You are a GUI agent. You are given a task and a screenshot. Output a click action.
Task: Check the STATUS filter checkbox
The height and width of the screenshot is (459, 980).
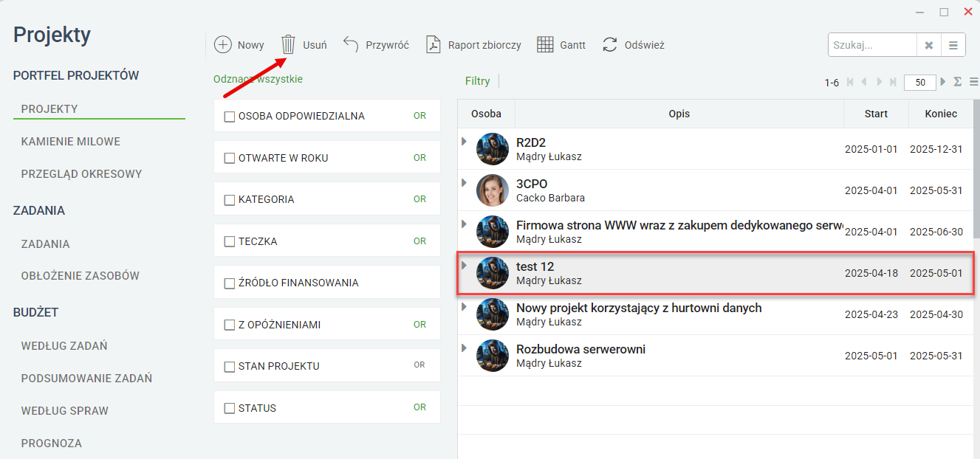coord(229,408)
